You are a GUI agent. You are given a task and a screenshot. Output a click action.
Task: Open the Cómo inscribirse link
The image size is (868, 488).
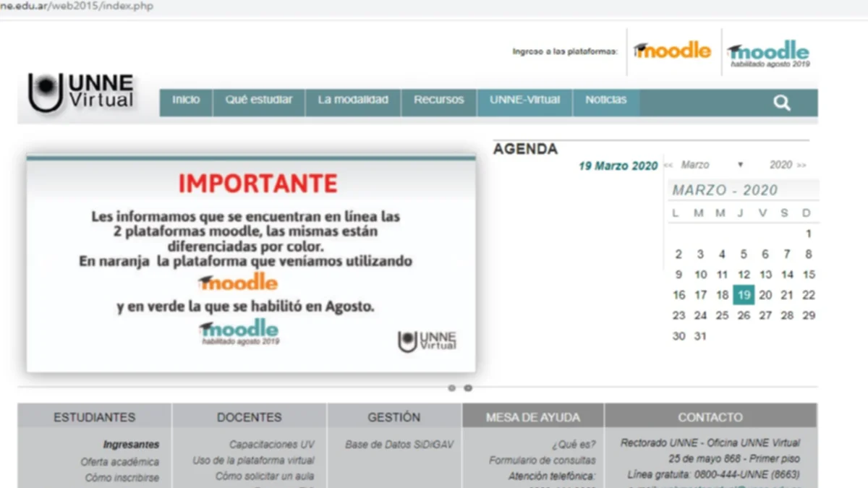point(122,477)
